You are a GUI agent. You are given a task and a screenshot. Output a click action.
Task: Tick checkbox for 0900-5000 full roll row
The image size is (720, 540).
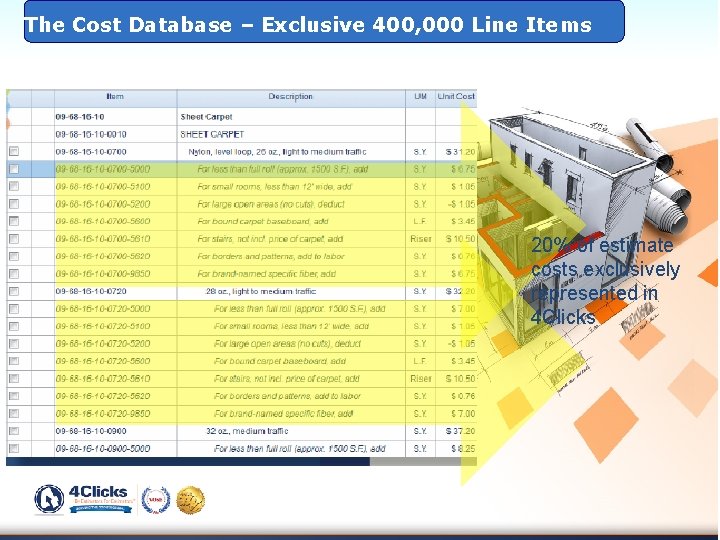[14, 448]
